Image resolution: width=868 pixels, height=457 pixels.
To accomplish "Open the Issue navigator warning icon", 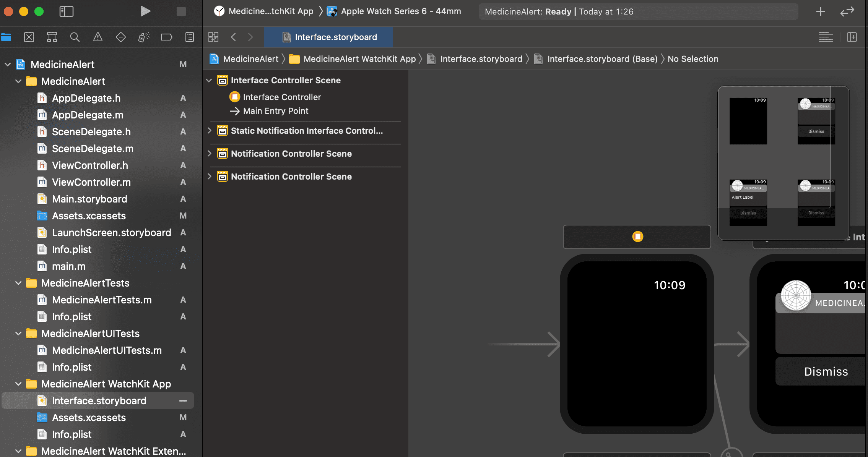I will tap(98, 37).
